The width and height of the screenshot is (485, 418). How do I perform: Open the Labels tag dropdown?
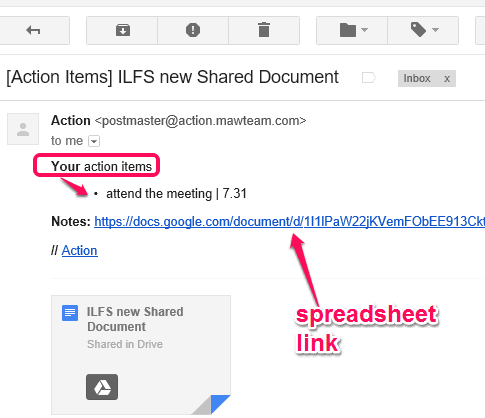click(x=423, y=30)
